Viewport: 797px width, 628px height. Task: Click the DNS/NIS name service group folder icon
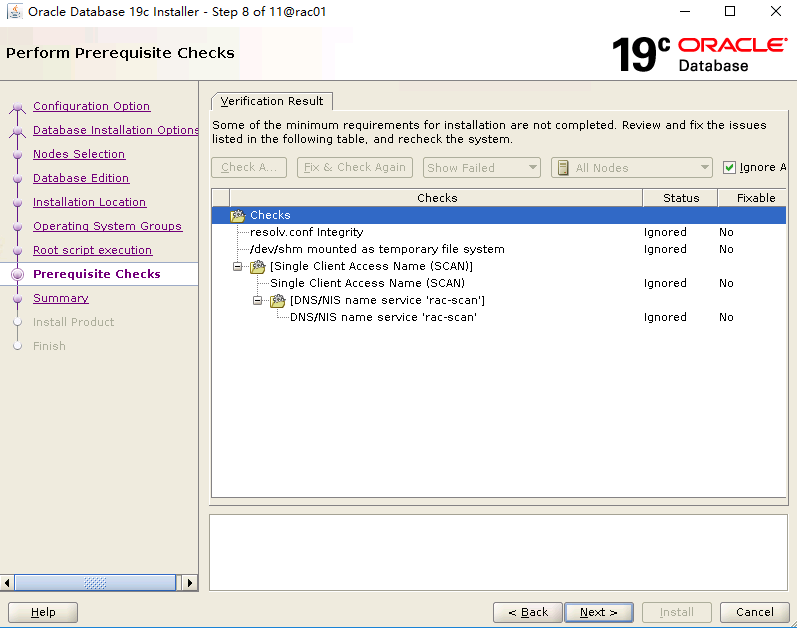coord(278,301)
